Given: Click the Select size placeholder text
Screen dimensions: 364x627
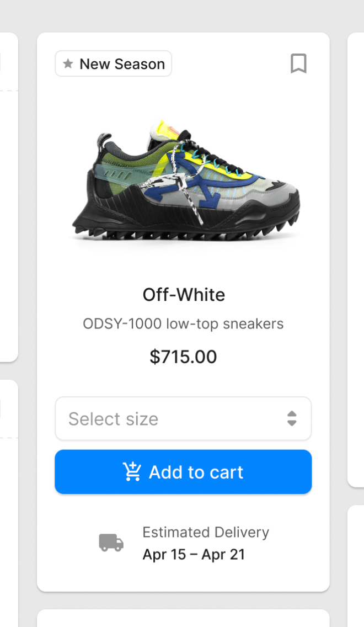Looking at the screenshot, I should (x=114, y=419).
